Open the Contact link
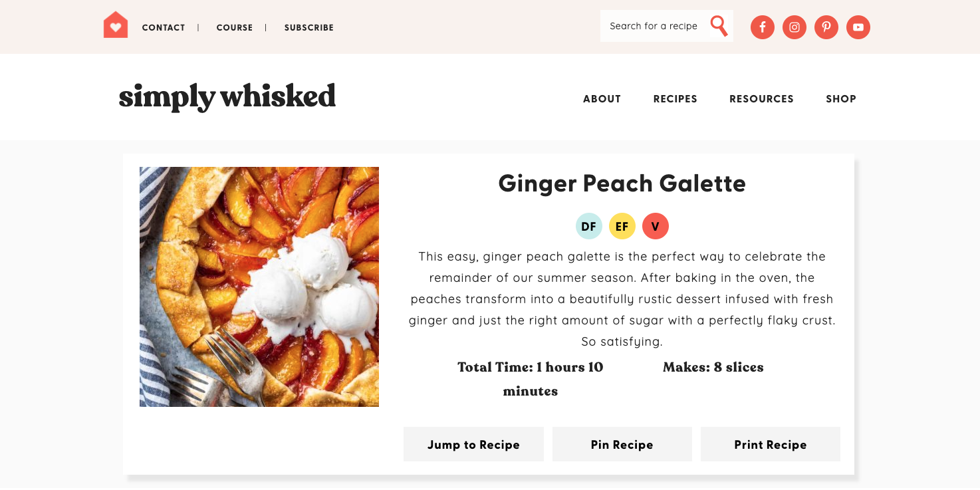This screenshot has width=980, height=490. [x=164, y=28]
